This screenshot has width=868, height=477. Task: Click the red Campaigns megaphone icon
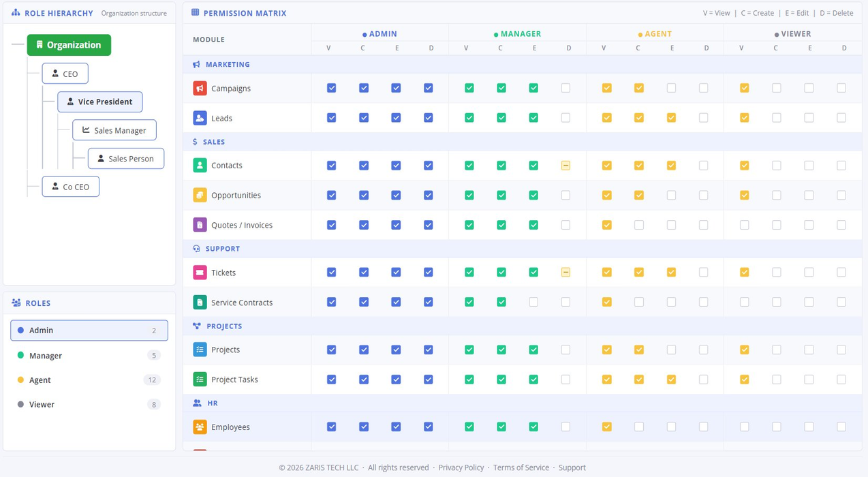pyautogui.click(x=200, y=88)
